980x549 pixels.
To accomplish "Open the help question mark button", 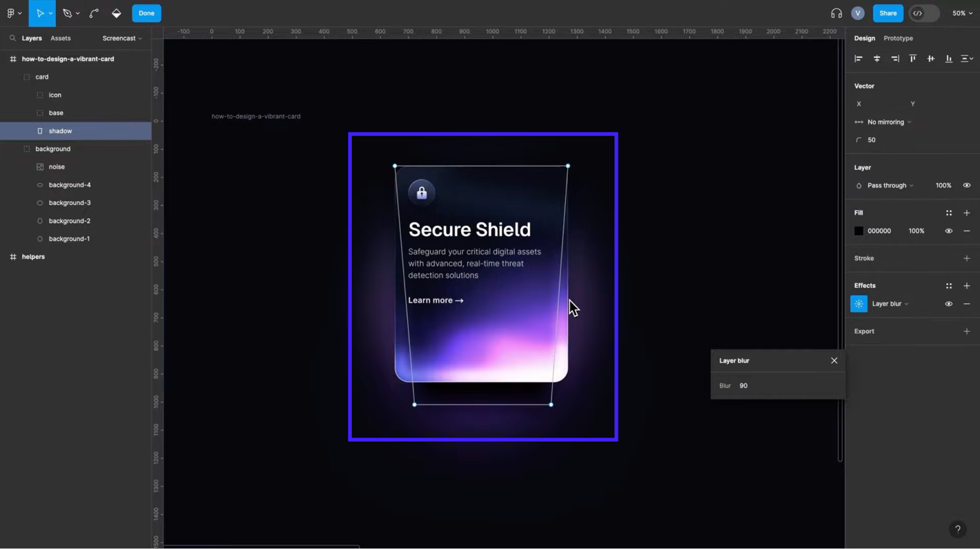I will tap(957, 529).
